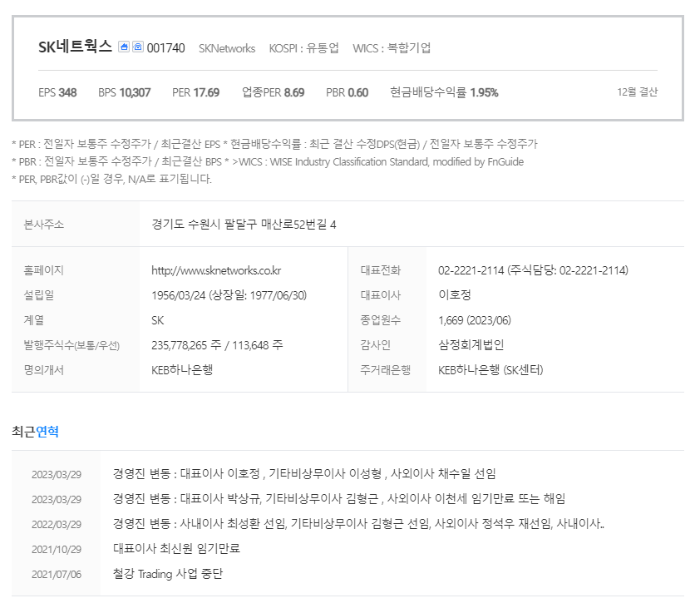Click the 12월 결산 label
Screen dimensions: 700x603
(x=637, y=92)
